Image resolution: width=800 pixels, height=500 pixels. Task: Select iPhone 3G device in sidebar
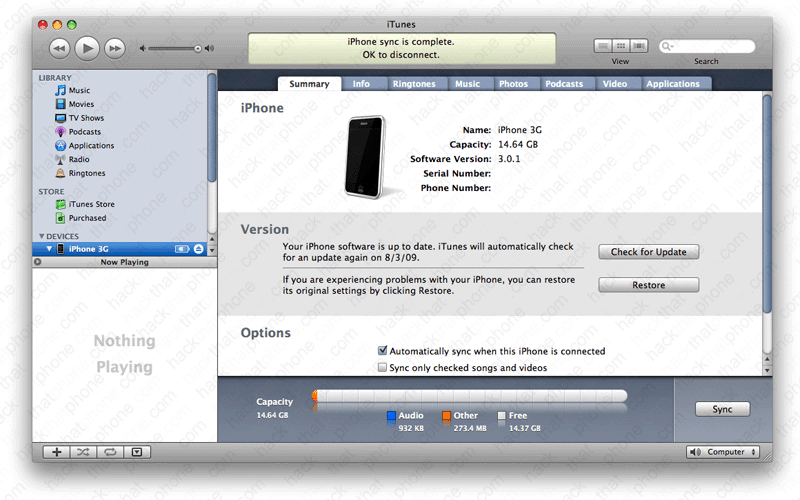pyautogui.click(x=120, y=249)
